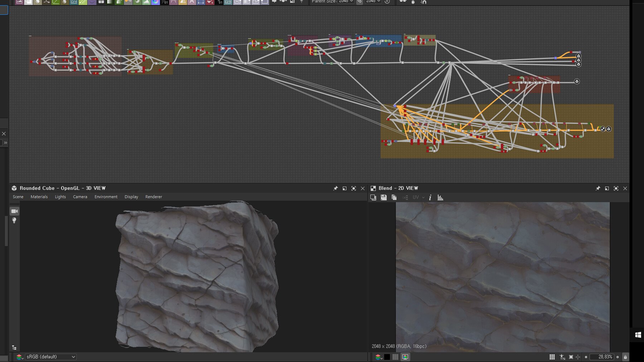This screenshot has width=644, height=362.
Task: Fit the image to the 2D View
Action: [571, 357]
